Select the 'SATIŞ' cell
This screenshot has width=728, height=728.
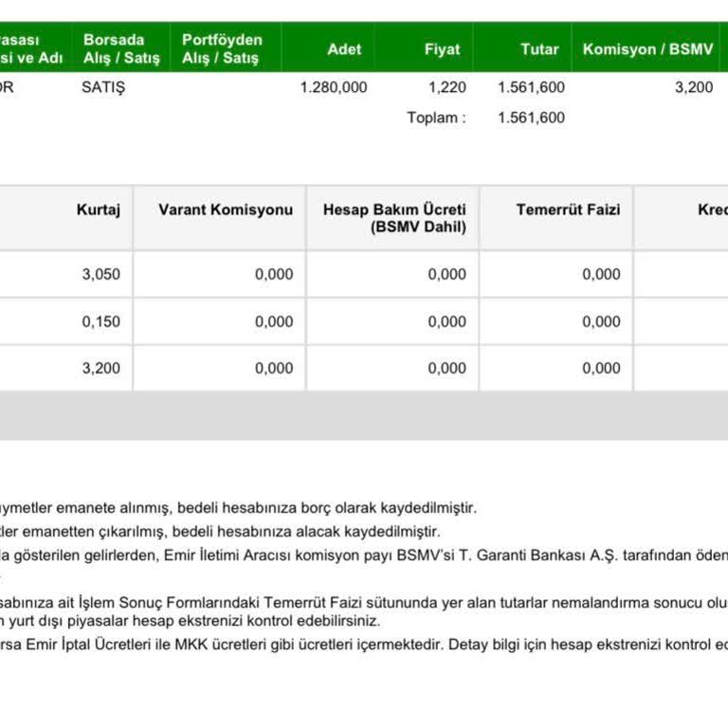coord(103,87)
